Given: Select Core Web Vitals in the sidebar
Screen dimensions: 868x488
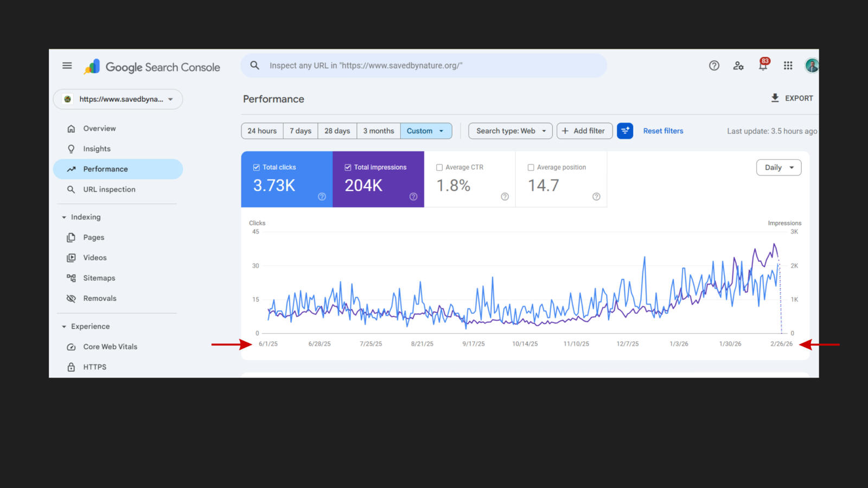Looking at the screenshot, I should (110, 346).
